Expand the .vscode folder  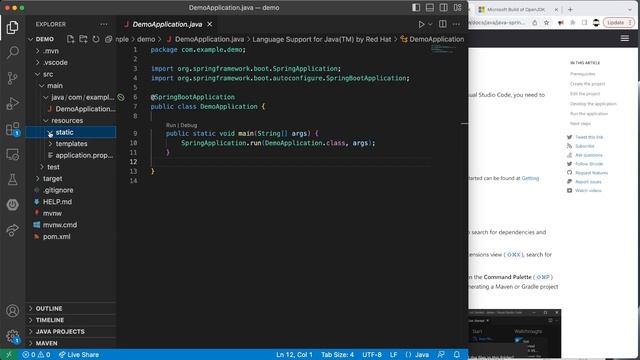click(71, 62)
